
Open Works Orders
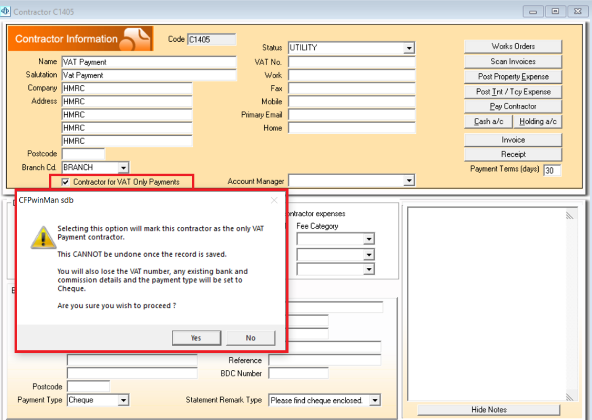(x=513, y=46)
